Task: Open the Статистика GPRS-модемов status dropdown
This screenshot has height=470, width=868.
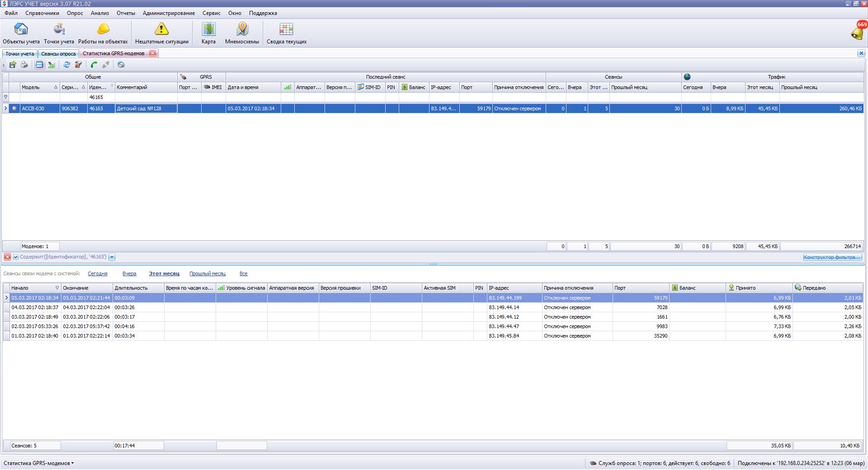Action: pos(39,463)
